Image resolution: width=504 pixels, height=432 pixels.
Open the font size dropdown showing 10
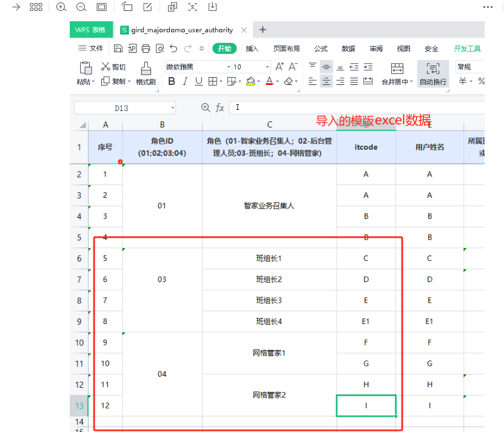point(267,67)
